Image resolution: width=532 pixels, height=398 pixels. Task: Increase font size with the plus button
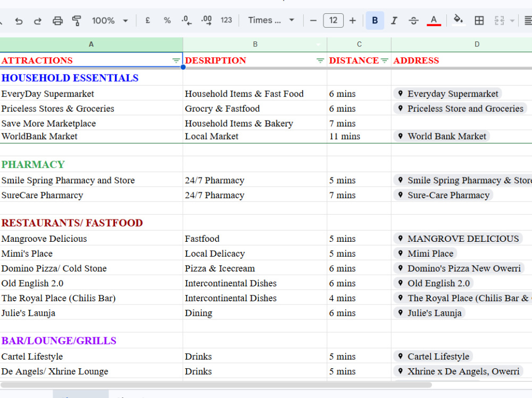[353, 21]
